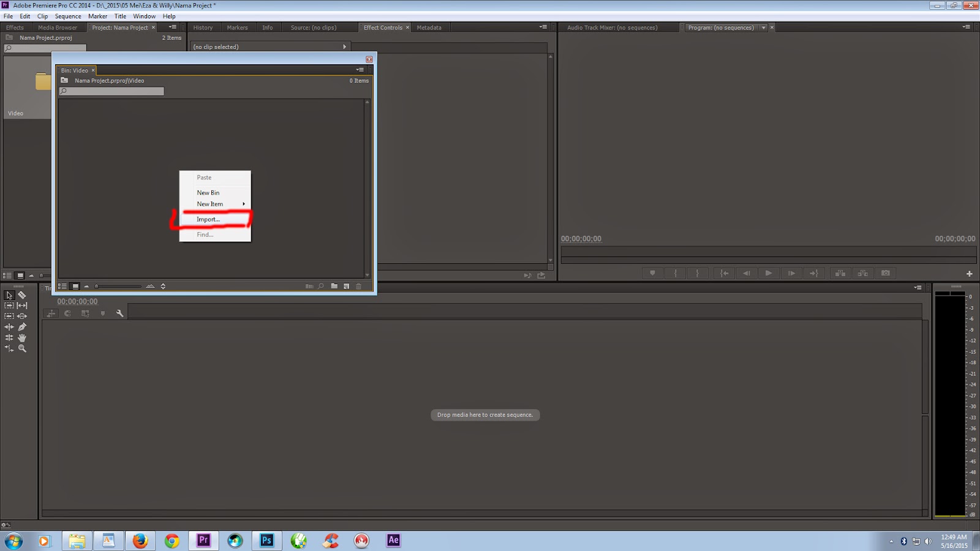Expand New Item submenu arrow
The height and width of the screenshot is (551, 980).
(x=244, y=204)
